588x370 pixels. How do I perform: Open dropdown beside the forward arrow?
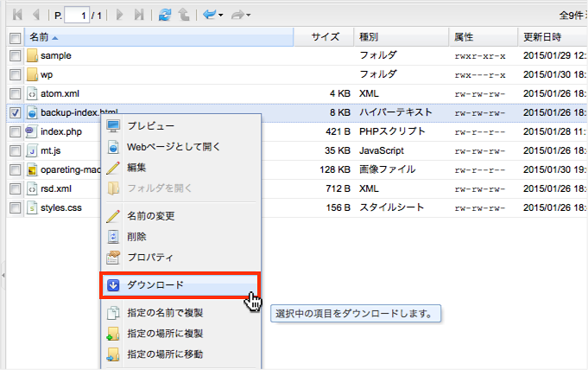pos(249,16)
